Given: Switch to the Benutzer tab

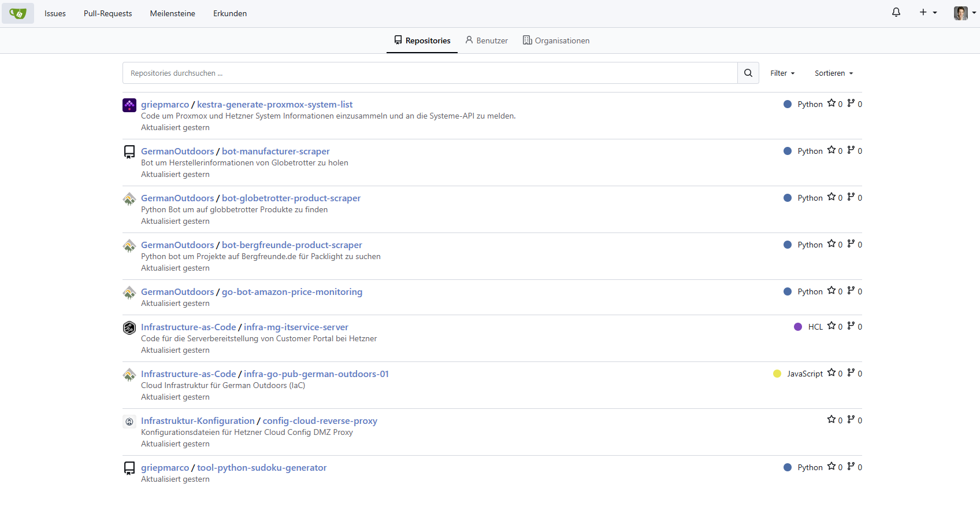Looking at the screenshot, I should [487, 40].
